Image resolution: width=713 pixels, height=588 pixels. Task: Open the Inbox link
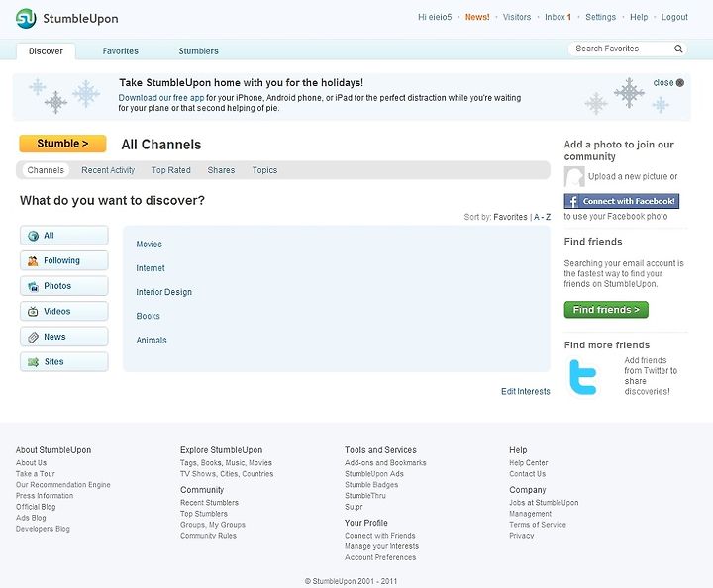[x=558, y=17]
